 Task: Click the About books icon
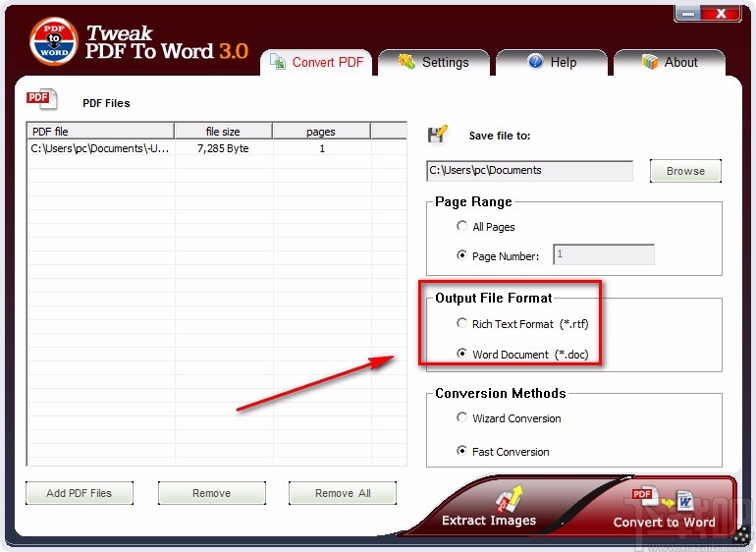(x=649, y=62)
